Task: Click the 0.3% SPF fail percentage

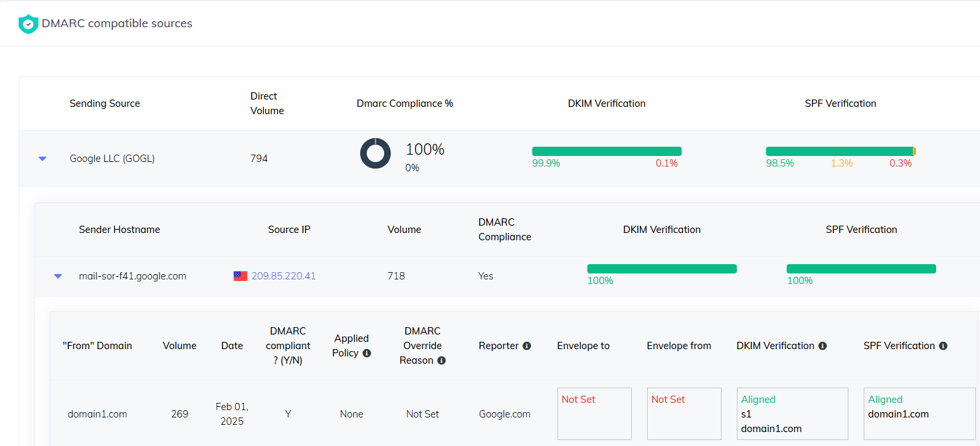Action: point(901,163)
